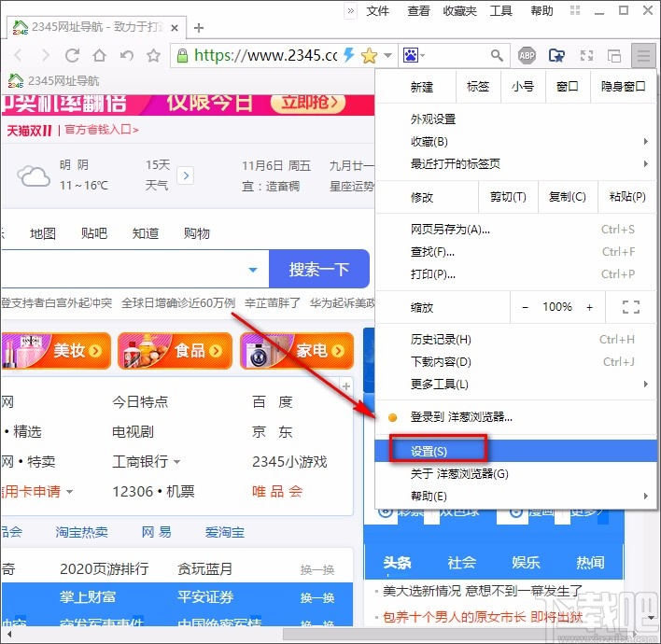Increase zoom with plus button
Viewport: 661px width, 644px height.
(589, 307)
